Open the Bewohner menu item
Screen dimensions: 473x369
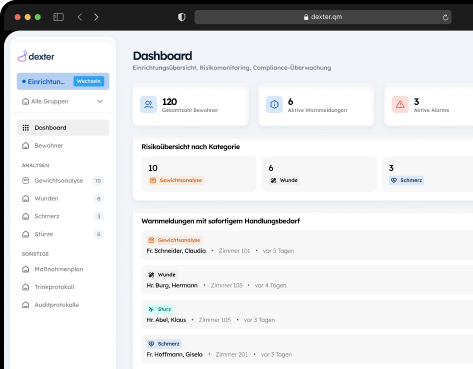pos(63,146)
